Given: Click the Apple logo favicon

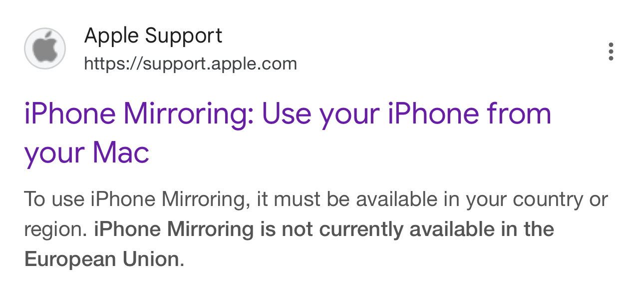Looking at the screenshot, I should (x=45, y=48).
